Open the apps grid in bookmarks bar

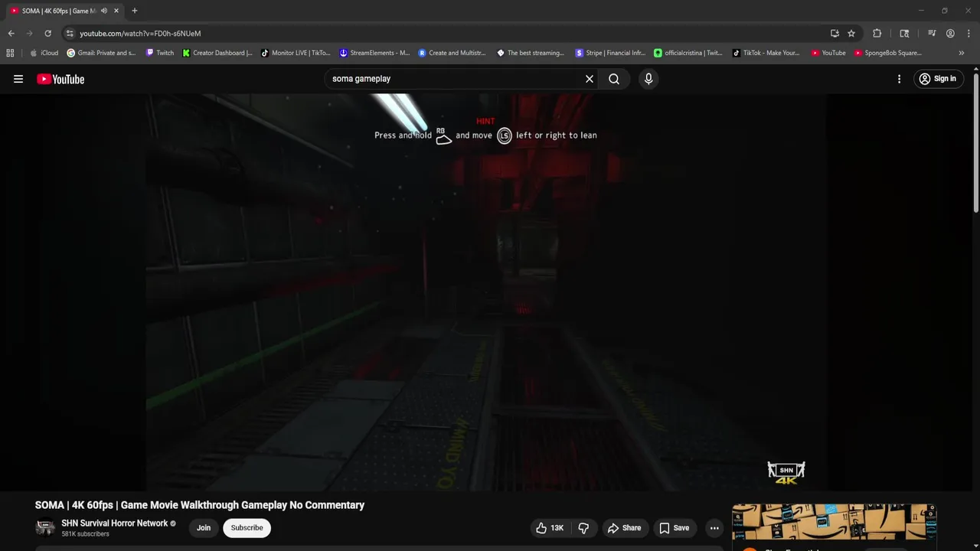click(10, 53)
